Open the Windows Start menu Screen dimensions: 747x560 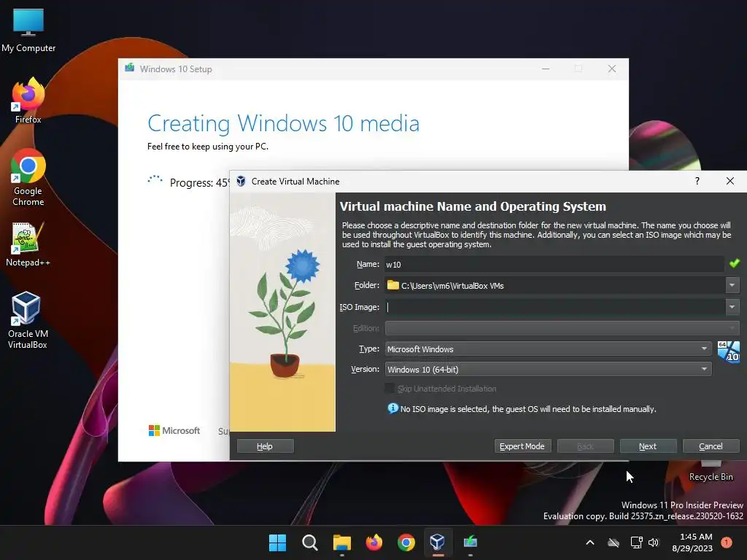277,542
